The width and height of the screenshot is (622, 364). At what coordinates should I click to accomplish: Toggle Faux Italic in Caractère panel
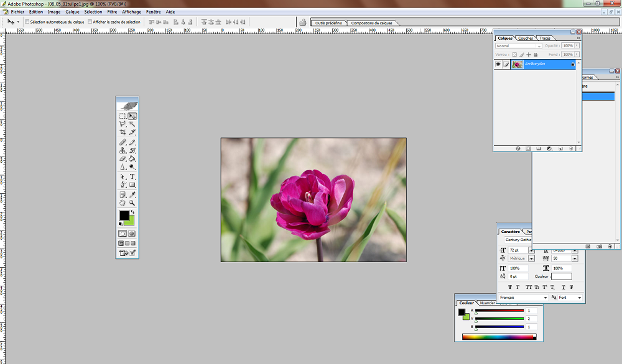[518, 287]
